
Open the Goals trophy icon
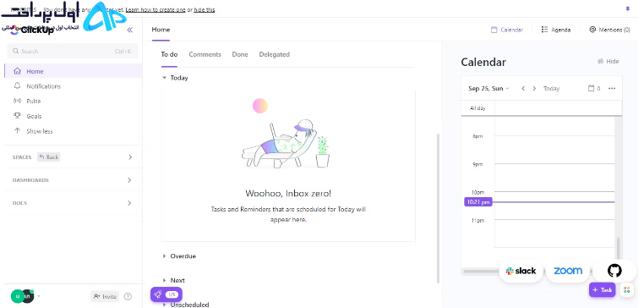click(17, 116)
